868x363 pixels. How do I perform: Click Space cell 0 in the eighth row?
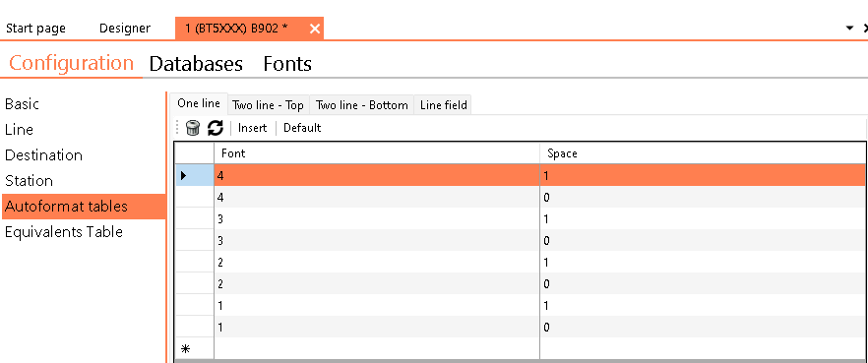[x=704, y=327]
